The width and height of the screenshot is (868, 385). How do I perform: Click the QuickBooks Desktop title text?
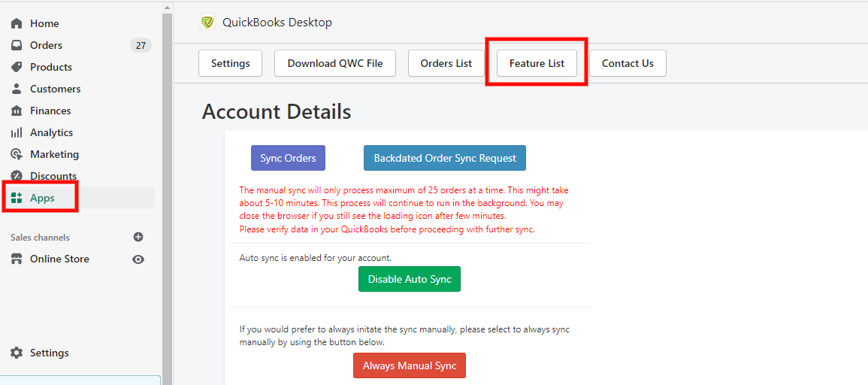pyautogui.click(x=277, y=23)
